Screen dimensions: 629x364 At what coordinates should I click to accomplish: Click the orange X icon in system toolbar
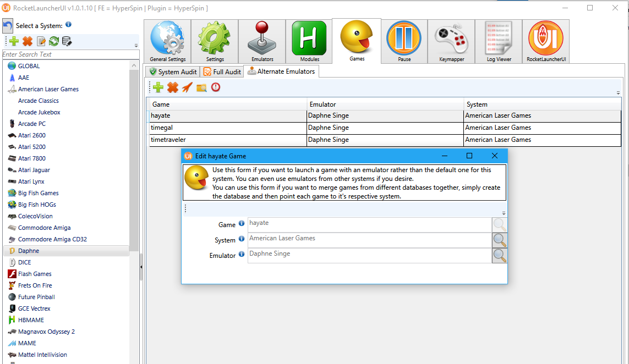[28, 41]
